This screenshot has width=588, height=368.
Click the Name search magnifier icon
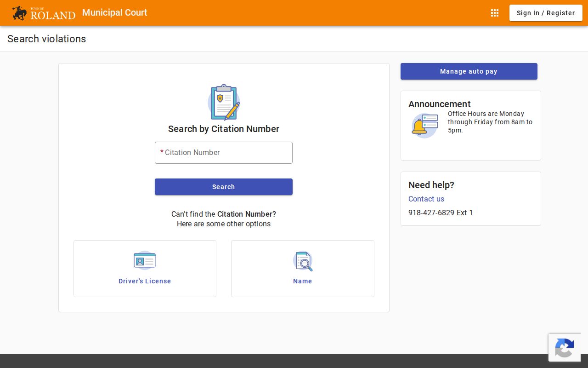point(303,261)
